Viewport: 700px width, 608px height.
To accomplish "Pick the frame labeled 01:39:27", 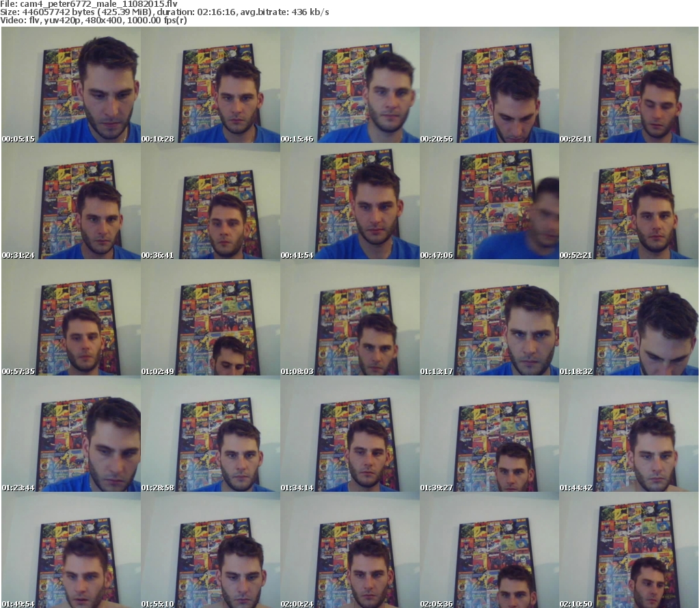I will (x=489, y=434).
